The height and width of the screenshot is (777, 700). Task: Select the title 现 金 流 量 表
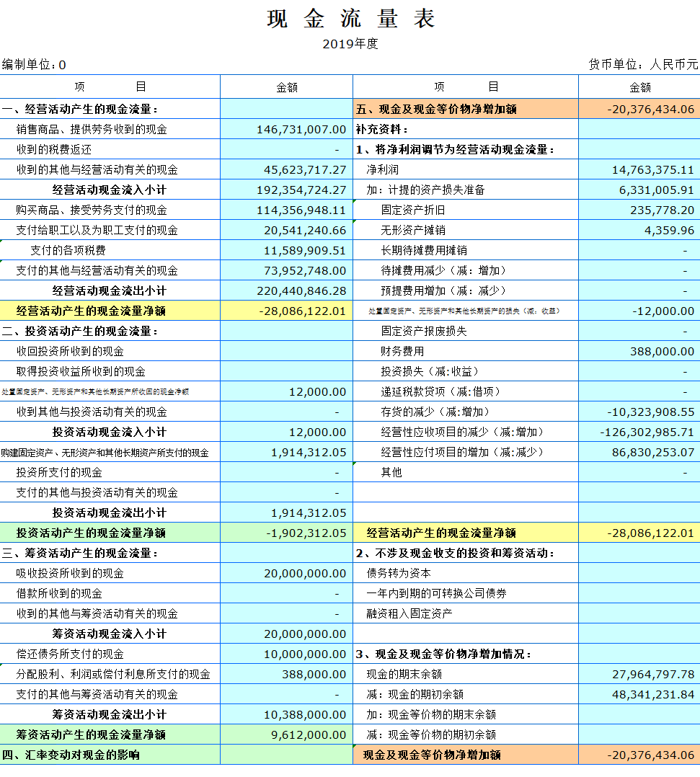pos(349,19)
